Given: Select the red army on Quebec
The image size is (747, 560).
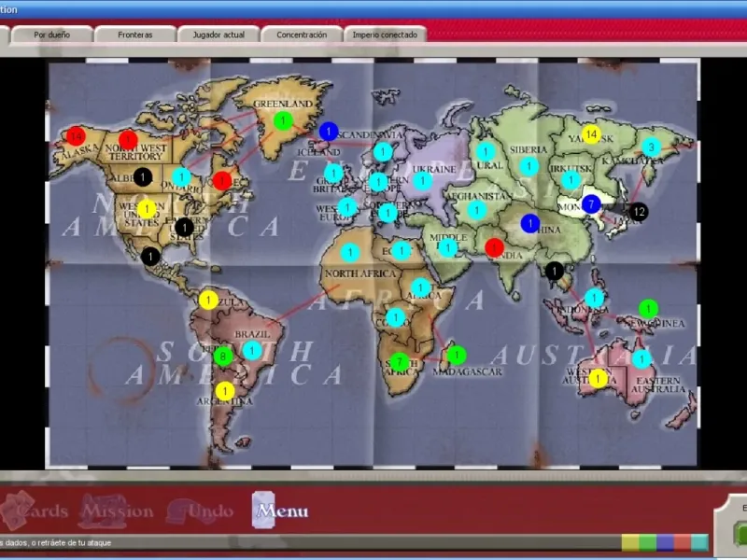Looking at the screenshot, I should [x=222, y=181].
